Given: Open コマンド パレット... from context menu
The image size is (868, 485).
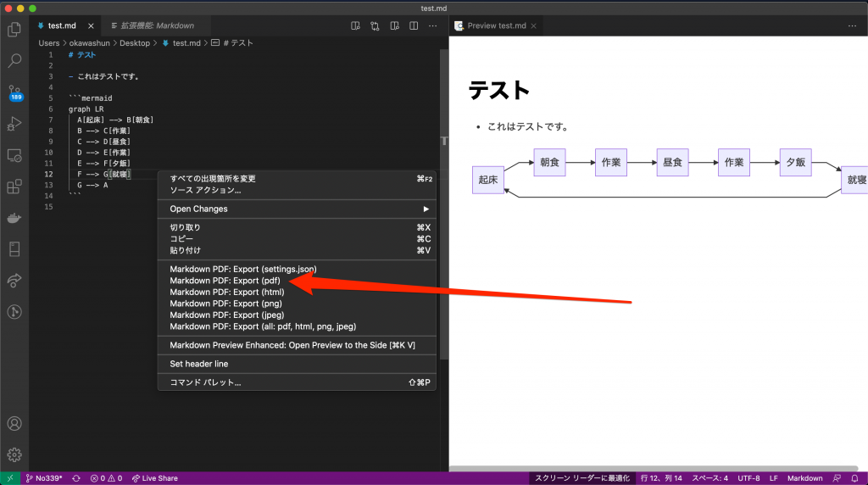Looking at the screenshot, I should (x=297, y=382).
